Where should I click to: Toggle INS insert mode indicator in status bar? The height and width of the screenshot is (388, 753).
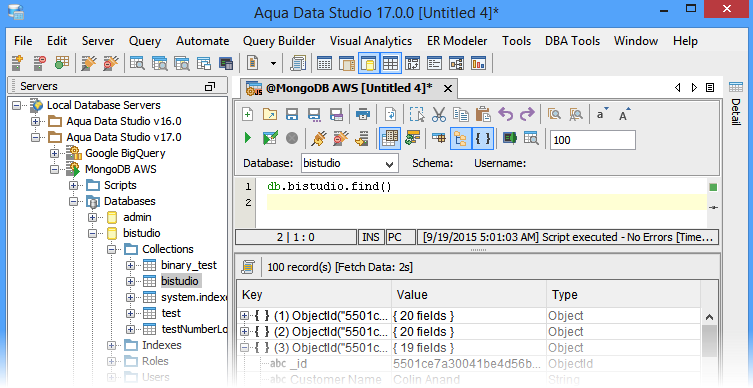[371, 237]
